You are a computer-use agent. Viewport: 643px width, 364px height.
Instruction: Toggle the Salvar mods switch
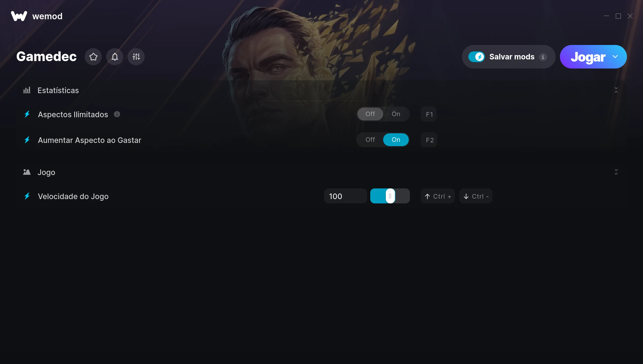coord(476,57)
